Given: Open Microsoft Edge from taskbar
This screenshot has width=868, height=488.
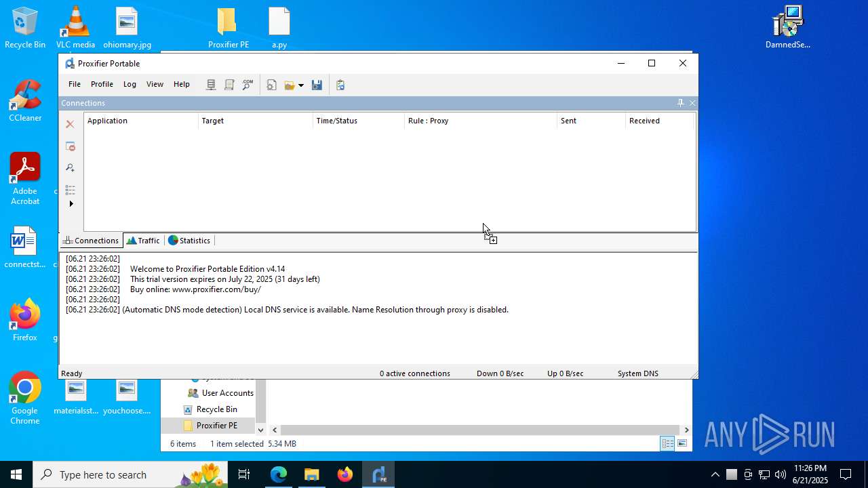Looking at the screenshot, I should [x=279, y=474].
